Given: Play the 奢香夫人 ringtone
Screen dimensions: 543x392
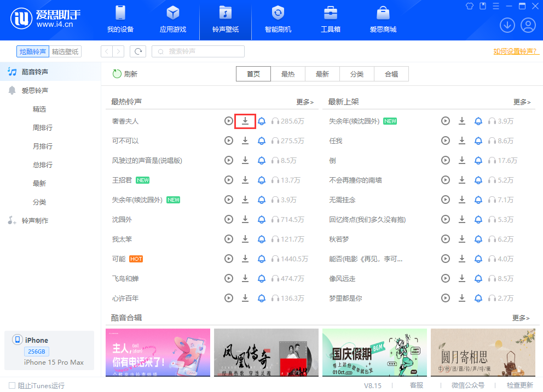Looking at the screenshot, I should [228, 121].
